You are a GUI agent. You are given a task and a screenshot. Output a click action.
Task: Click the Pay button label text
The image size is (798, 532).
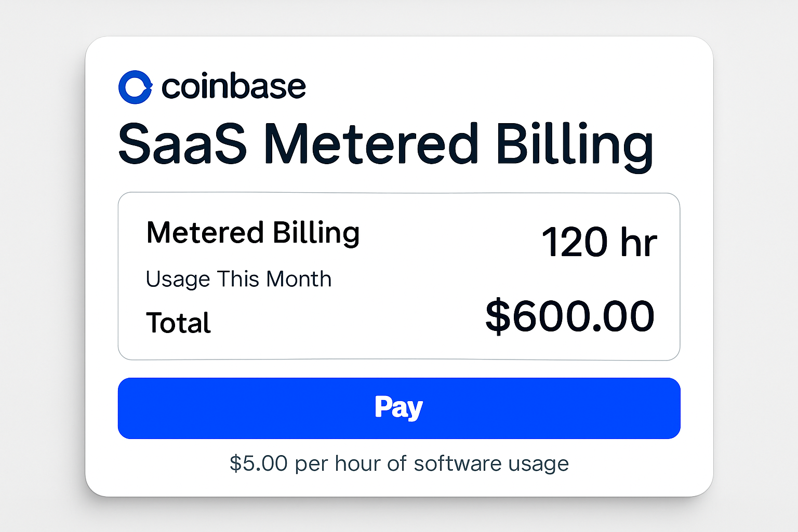click(399, 407)
